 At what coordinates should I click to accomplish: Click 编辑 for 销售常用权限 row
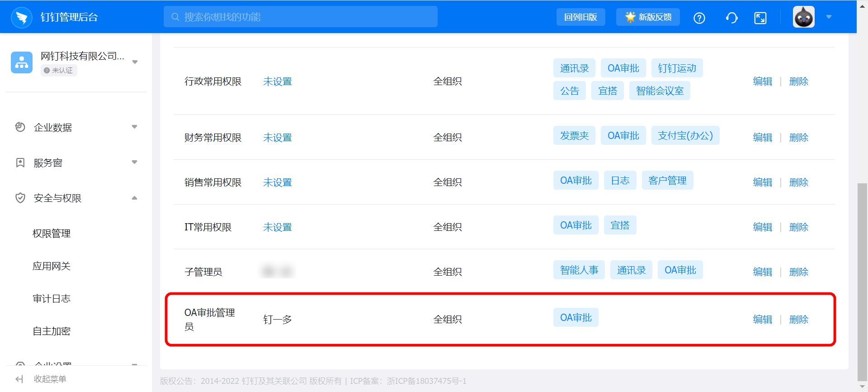click(763, 182)
